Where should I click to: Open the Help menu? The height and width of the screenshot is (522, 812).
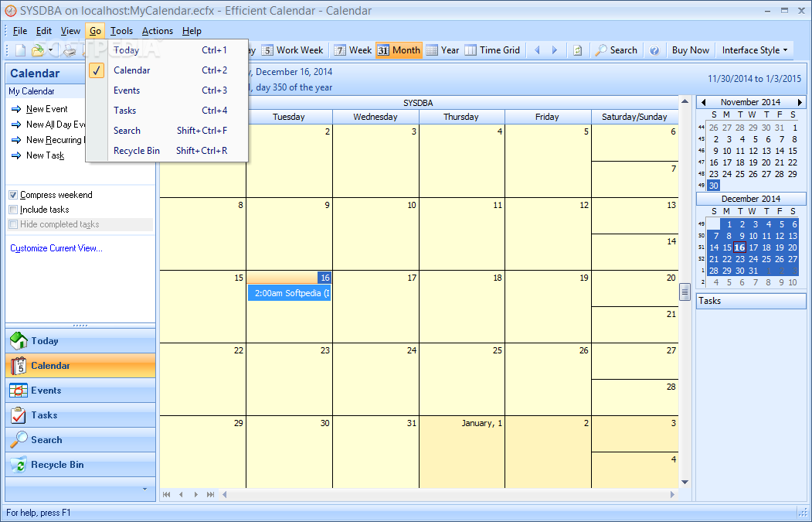(192, 31)
